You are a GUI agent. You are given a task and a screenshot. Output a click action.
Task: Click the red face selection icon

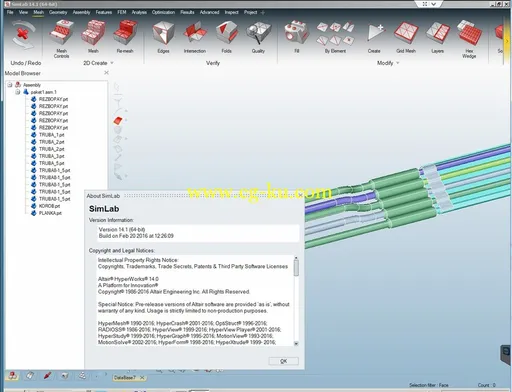point(118,120)
